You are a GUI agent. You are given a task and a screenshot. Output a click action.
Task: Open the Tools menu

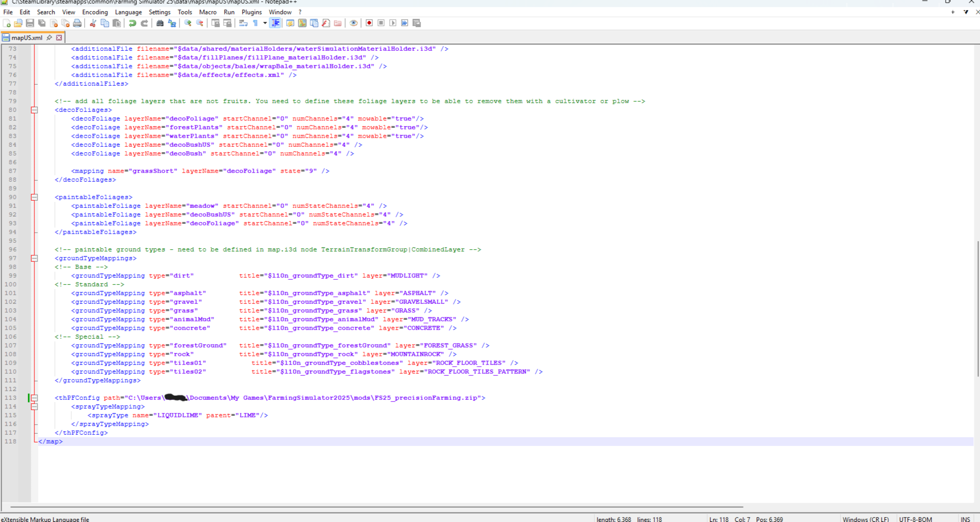click(x=185, y=12)
